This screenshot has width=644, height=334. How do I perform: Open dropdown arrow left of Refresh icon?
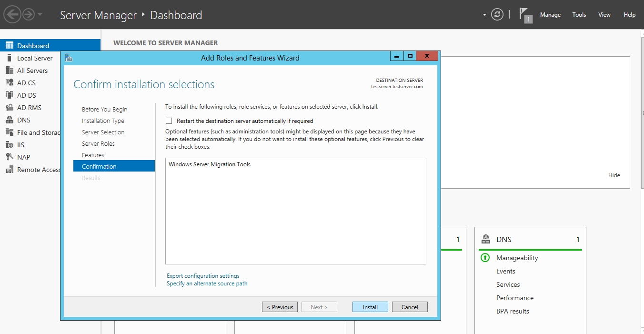tap(484, 15)
